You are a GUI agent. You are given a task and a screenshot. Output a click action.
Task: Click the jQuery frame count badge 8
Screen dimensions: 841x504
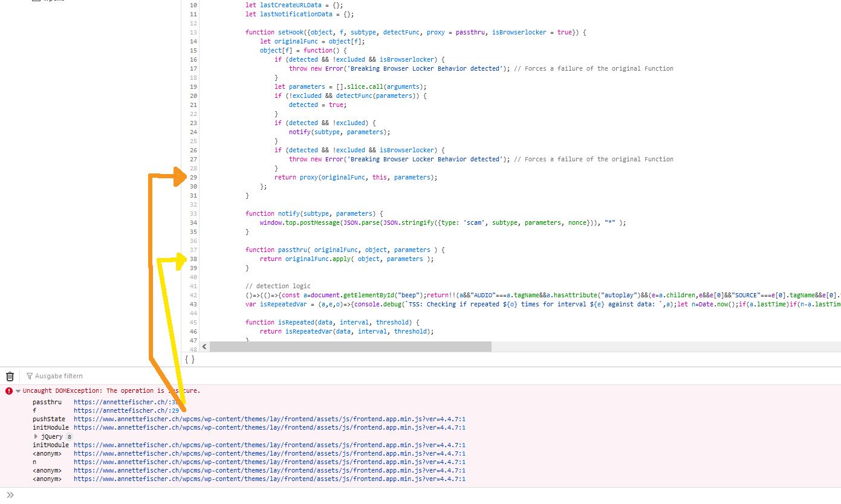[69, 436]
